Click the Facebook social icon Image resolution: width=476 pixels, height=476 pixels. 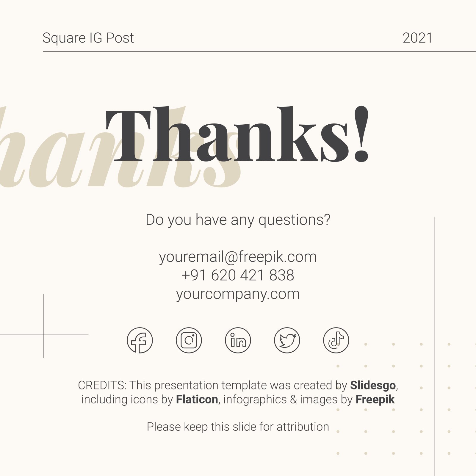pyautogui.click(x=140, y=340)
